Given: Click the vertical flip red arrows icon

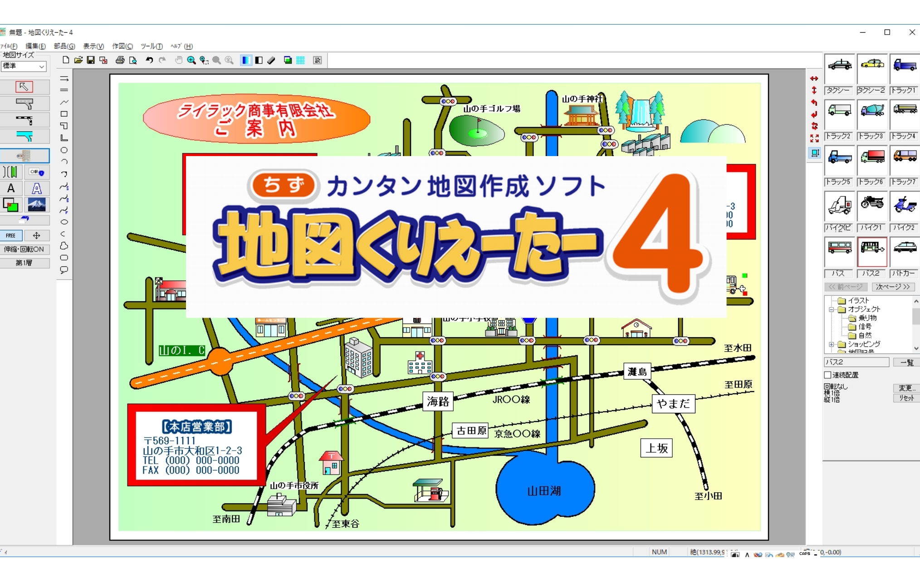Looking at the screenshot, I should point(814,90).
